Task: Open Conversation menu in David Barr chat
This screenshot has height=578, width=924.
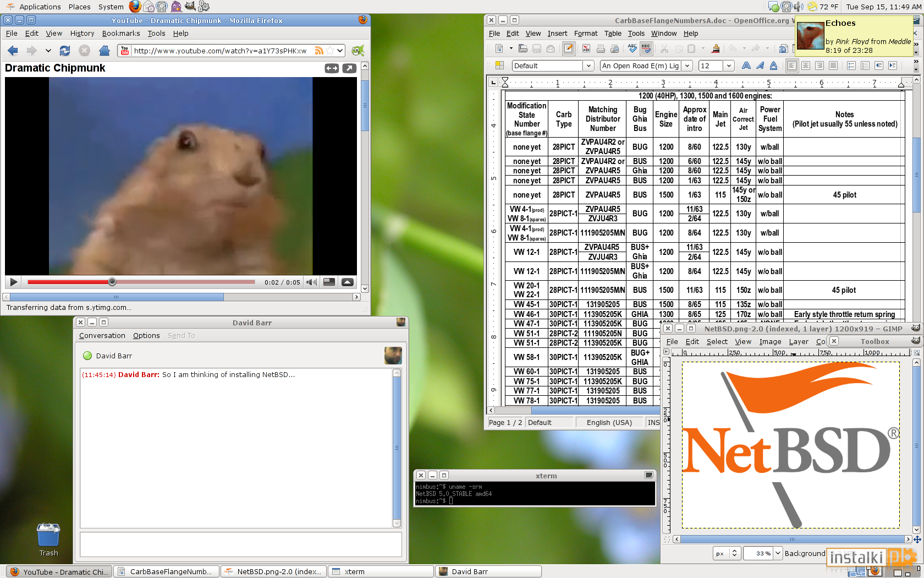Action: click(x=102, y=336)
